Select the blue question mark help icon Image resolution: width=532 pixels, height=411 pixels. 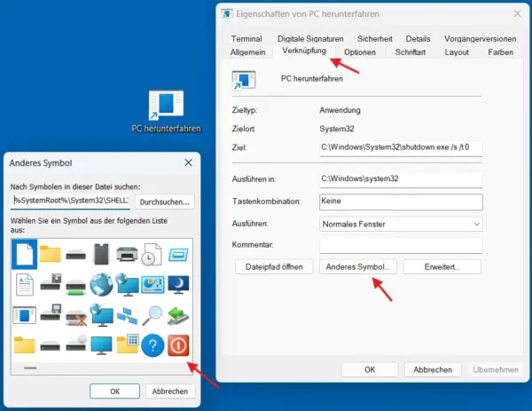(153, 345)
